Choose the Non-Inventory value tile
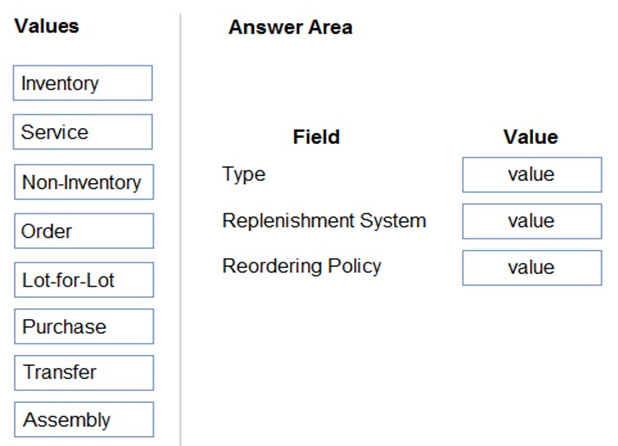 tap(82, 182)
